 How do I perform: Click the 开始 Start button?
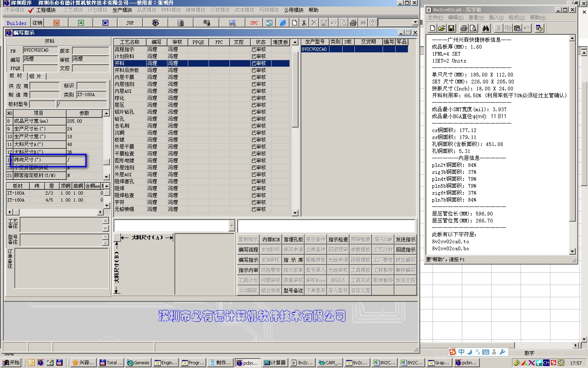pos(11,363)
